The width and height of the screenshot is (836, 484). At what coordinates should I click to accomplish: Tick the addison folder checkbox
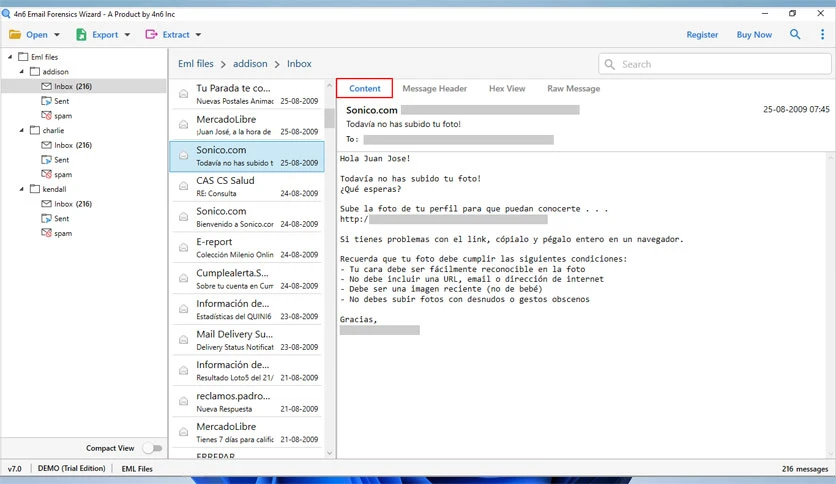pos(35,71)
